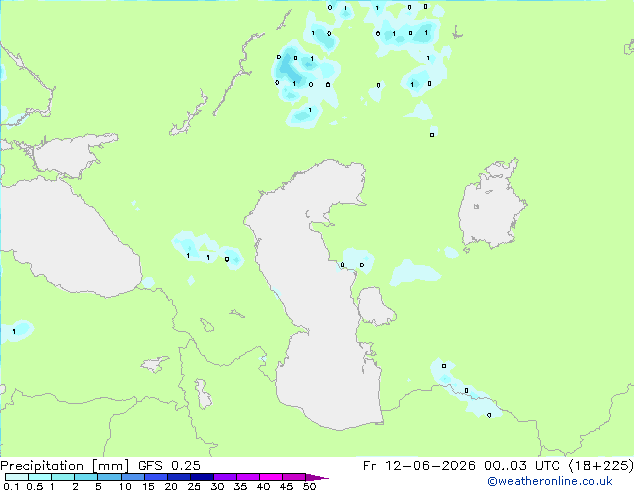Click the 0.1–0.5 mm legend color swatch
Viewport: 634px width, 490px height.
click(x=17, y=477)
